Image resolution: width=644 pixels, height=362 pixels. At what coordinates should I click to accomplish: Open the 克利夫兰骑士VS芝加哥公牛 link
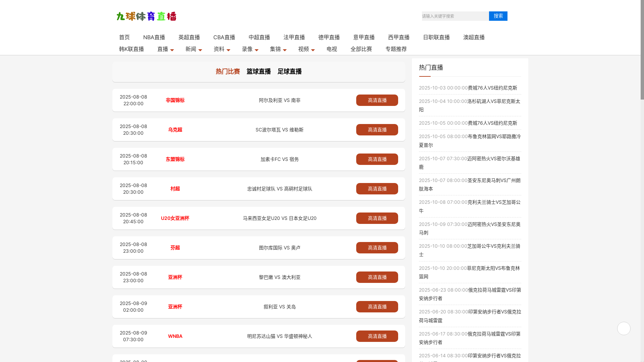(470, 206)
